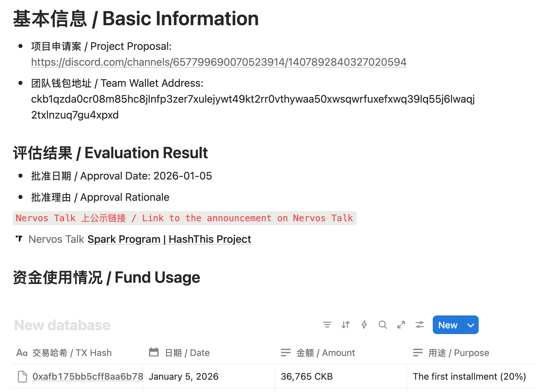This screenshot has height=392, width=536.
Task: Click the database search magnifier icon
Action: pos(383,325)
